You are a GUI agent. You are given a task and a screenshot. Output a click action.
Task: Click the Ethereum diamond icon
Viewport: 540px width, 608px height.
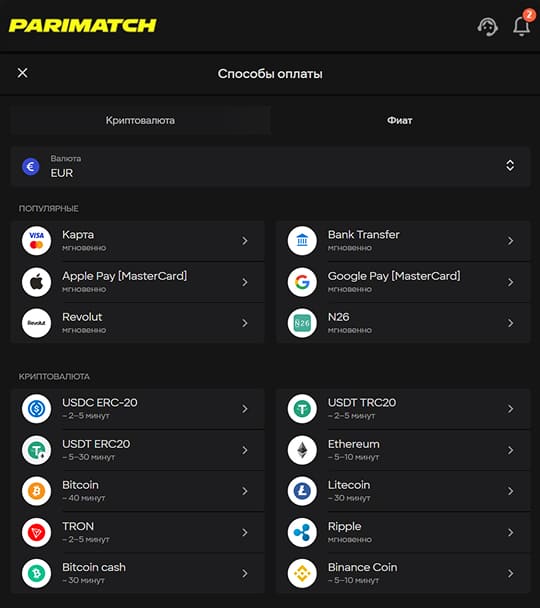302,450
